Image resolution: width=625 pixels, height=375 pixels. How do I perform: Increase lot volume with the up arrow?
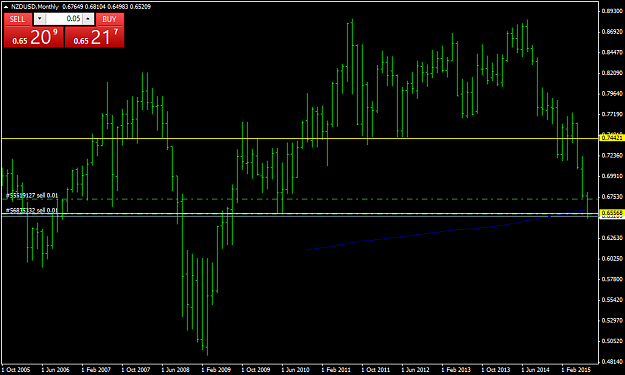(x=88, y=18)
